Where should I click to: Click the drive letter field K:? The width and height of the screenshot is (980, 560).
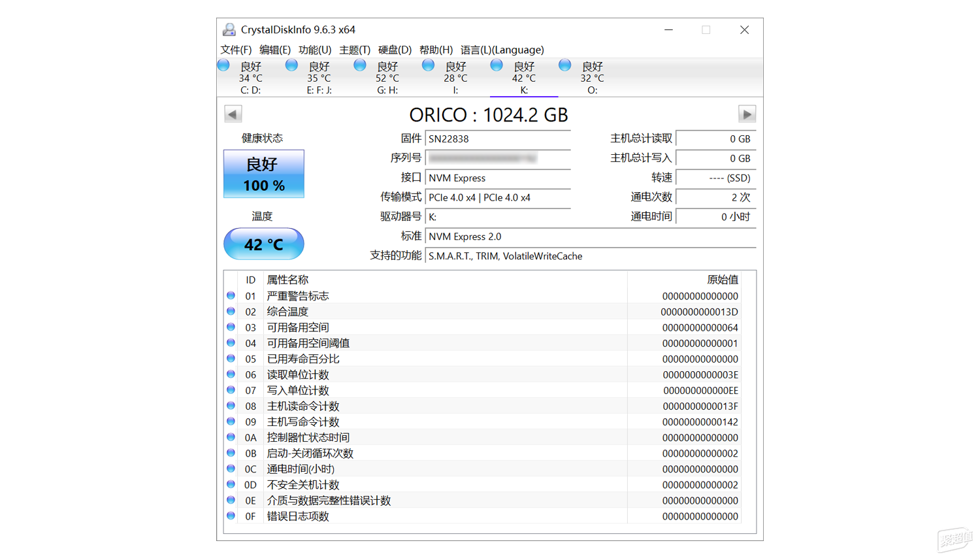[x=498, y=217]
